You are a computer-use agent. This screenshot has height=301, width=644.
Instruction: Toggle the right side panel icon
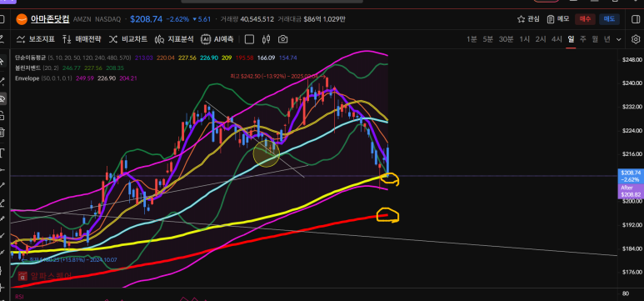[x=636, y=19]
